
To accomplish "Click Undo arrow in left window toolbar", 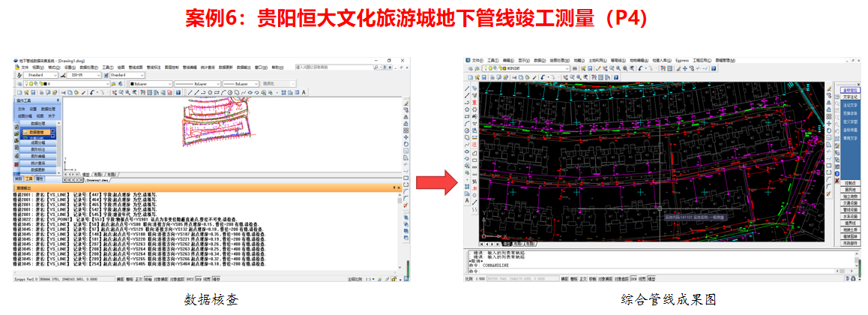I will pos(92,92).
